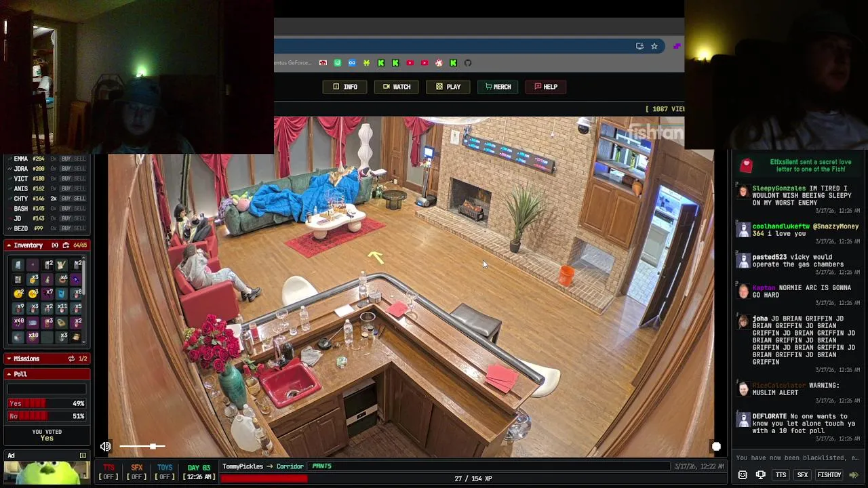The height and width of the screenshot is (488, 868).
Task: Select the SFX chat mode button
Action: tap(803, 475)
